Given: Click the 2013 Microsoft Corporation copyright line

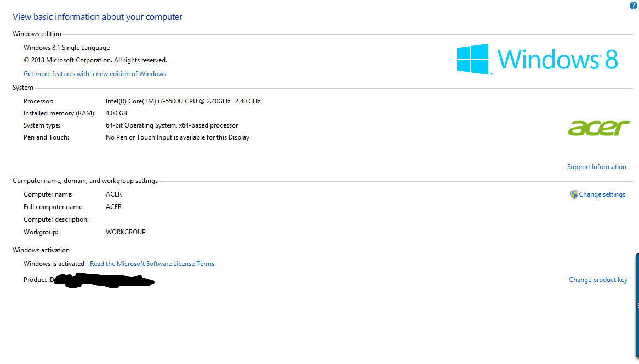Looking at the screenshot, I should (x=95, y=60).
